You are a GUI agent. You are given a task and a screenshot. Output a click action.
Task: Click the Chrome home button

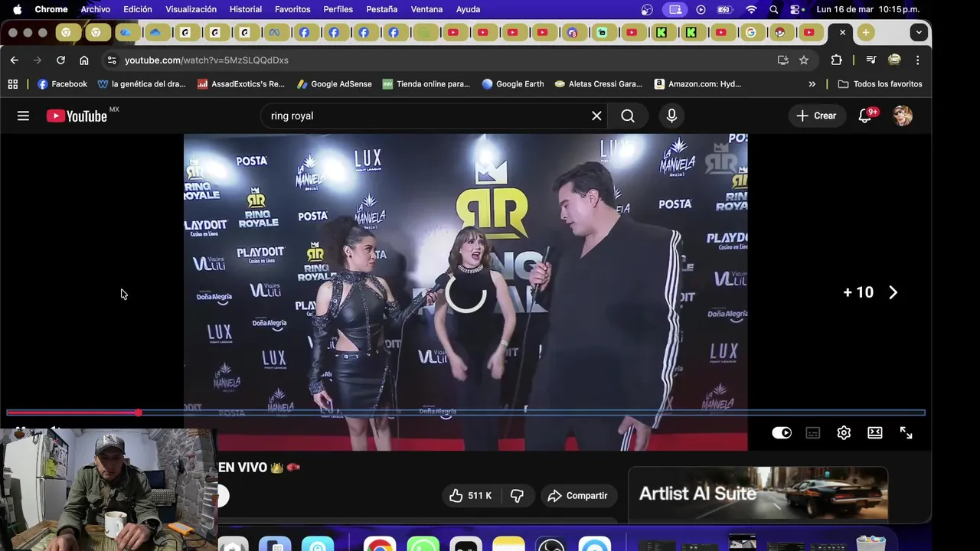tap(84, 60)
